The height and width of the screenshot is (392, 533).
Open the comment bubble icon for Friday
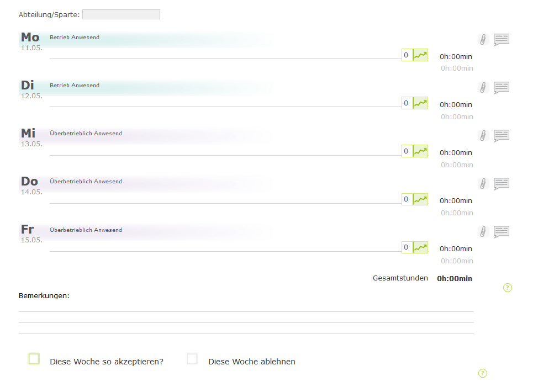(501, 231)
